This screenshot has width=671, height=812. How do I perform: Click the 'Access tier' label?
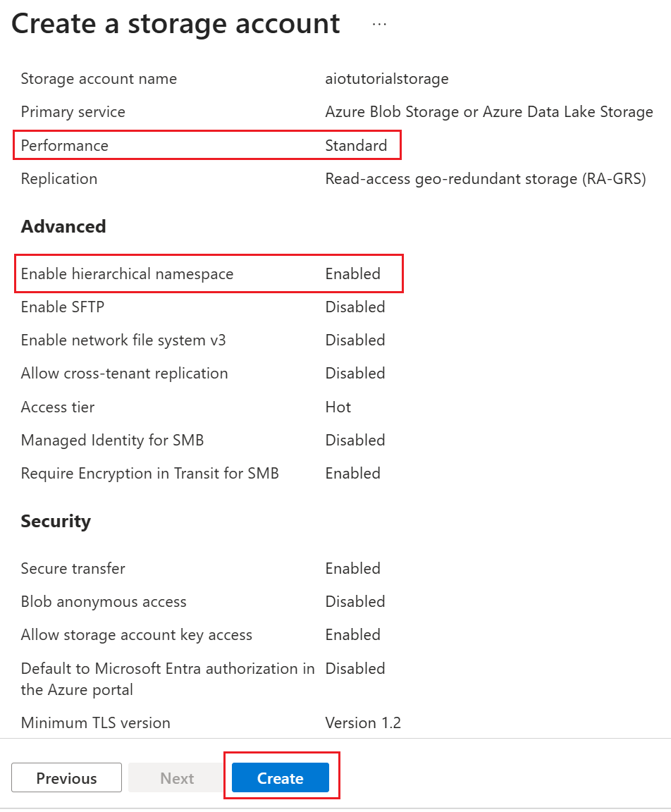coord(58,407)
